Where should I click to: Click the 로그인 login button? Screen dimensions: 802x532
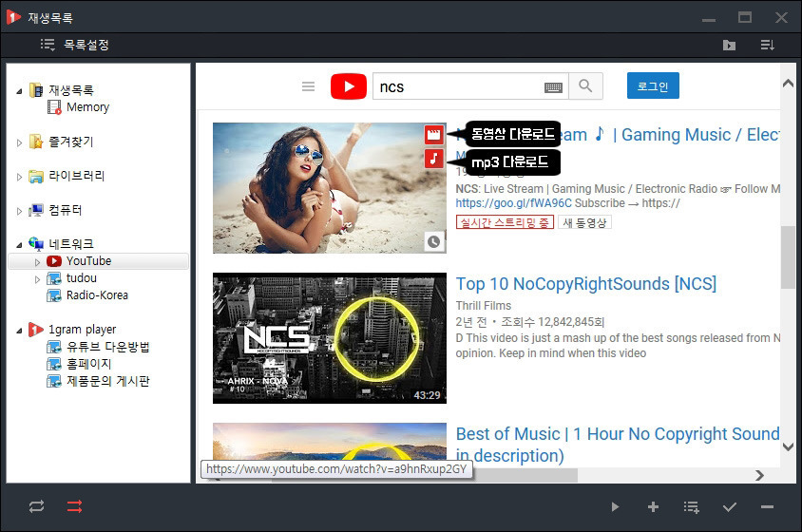pyautogui.click(x=653, y=85)
